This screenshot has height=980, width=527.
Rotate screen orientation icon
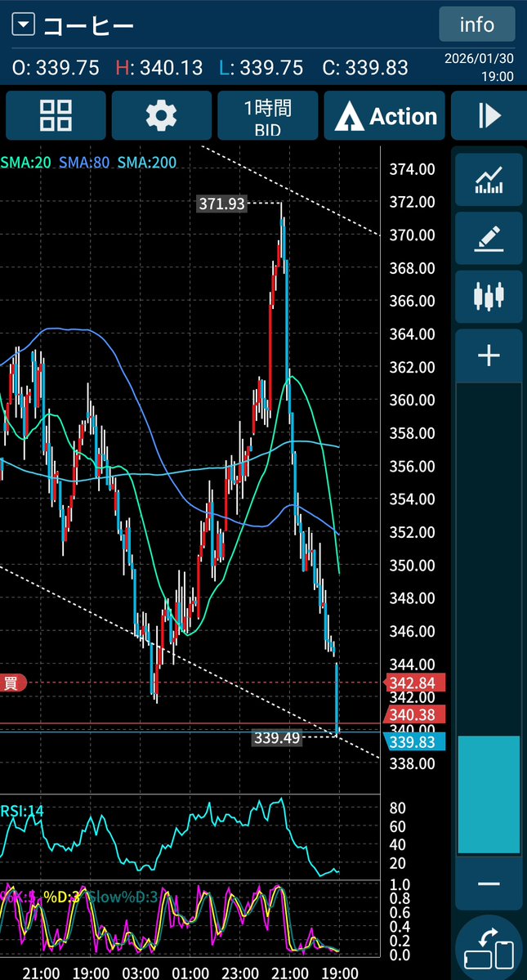tap(489, 948)
